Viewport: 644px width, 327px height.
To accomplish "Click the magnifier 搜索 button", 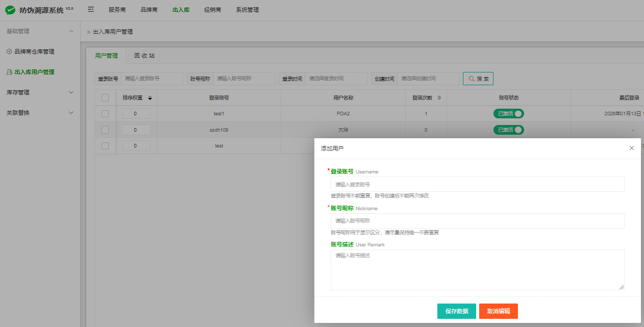I will tap(478, 79).
